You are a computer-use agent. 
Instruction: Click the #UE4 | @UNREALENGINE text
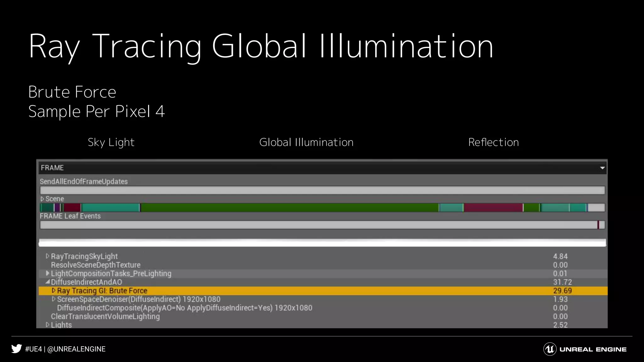pyautogui.click(x=65, y=349)
